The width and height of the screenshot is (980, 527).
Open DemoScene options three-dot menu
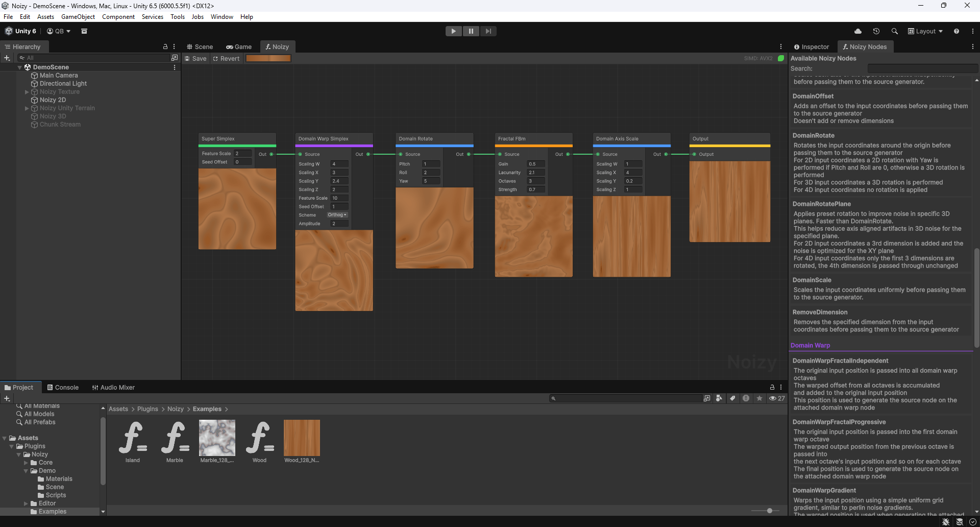click(x=175, y=67)
